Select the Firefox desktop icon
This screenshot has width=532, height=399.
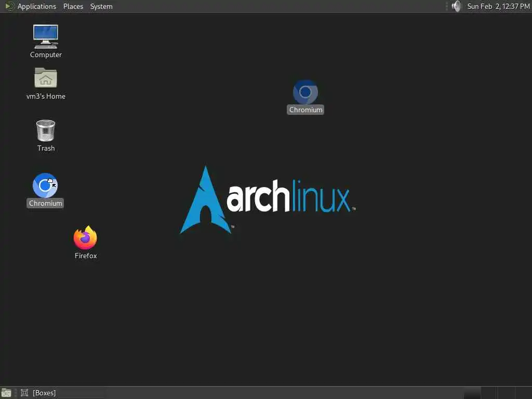point(85,237)
